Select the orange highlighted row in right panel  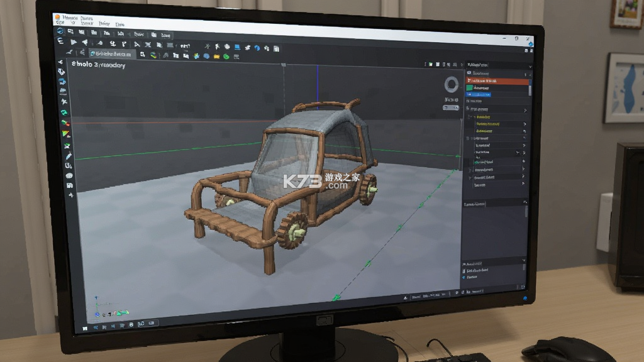click(497, 81)
